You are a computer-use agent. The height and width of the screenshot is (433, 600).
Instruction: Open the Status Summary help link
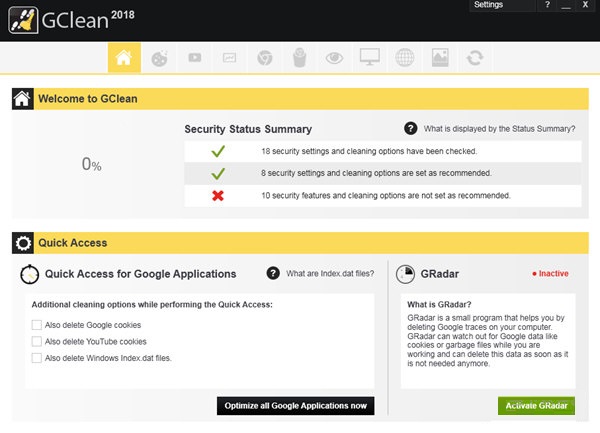click(x=499, y=129)
